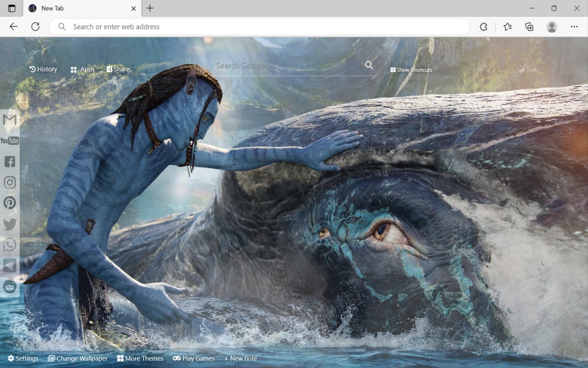Open the Pinterest sidebar shortcut

10,203
